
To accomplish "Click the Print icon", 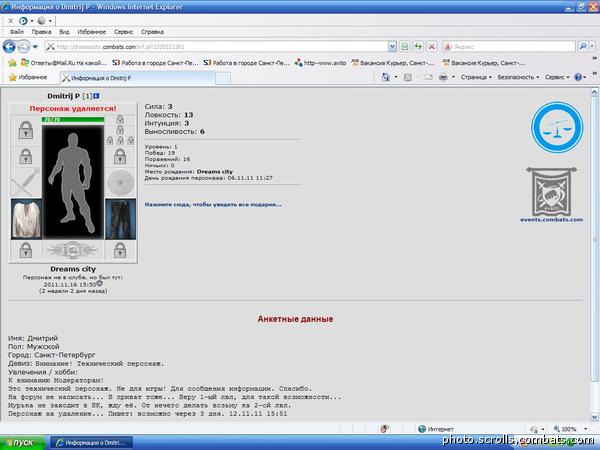I will click(443, 77).
